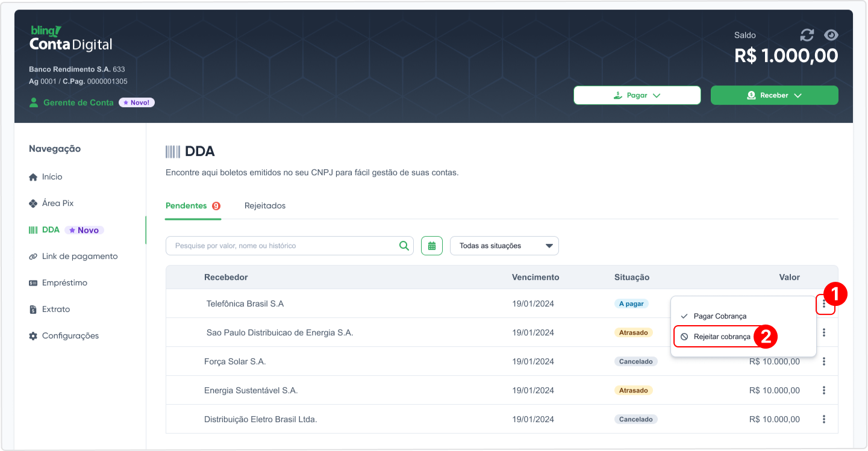
Task: Open three-dot menu for Sao Paulo Distribuicao
Action: 824,332
